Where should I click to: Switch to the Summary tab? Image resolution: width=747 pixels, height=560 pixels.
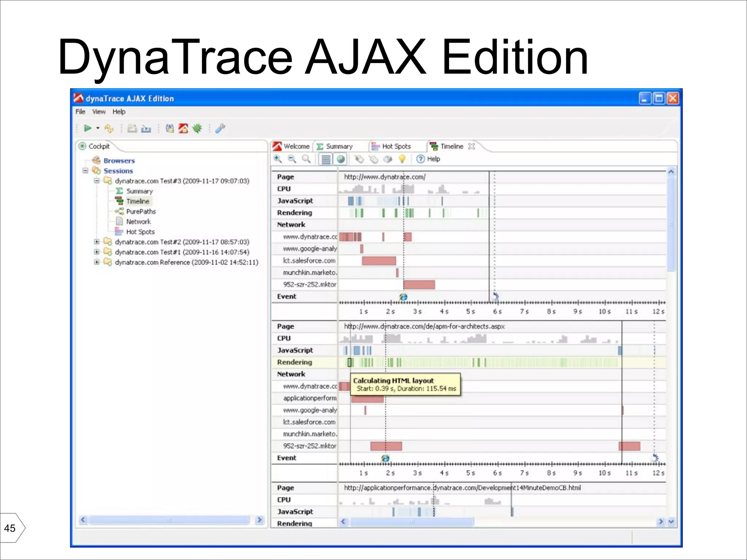tap(335, 146)
